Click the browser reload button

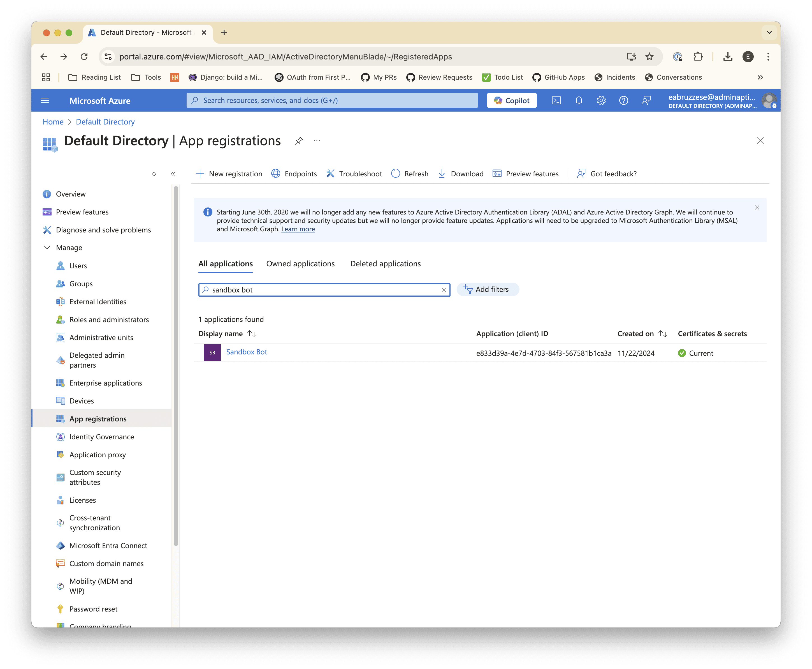coord(84,57)
